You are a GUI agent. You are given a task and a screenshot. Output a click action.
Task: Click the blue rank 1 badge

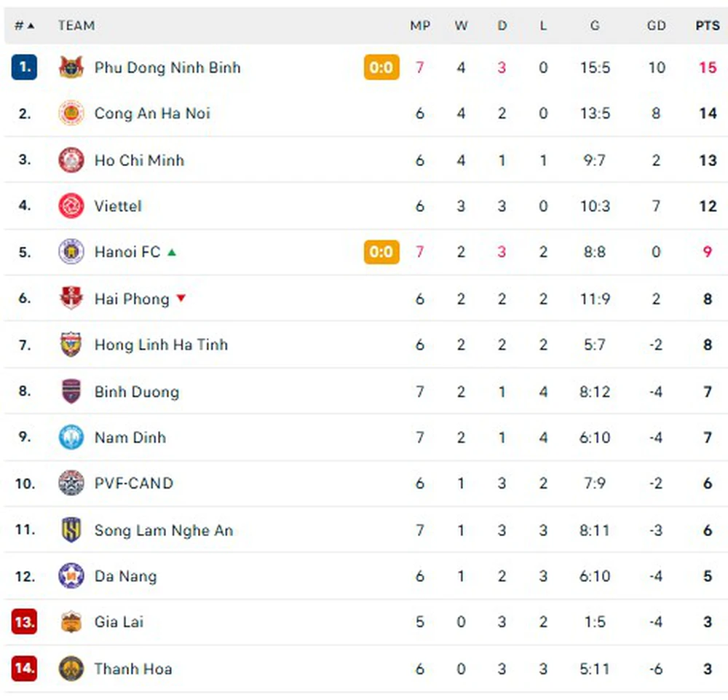(x=24, y=68)
